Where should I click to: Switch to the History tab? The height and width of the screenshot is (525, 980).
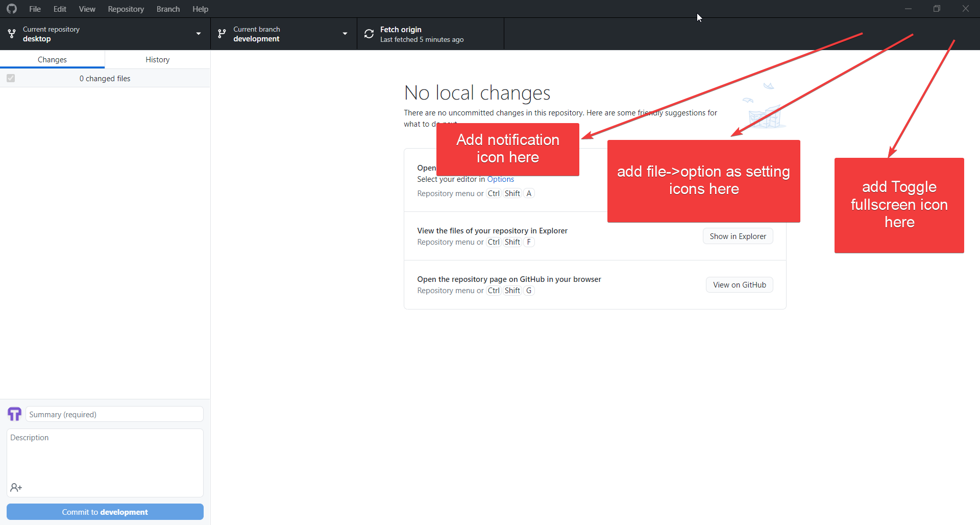(x=158, y=60)
